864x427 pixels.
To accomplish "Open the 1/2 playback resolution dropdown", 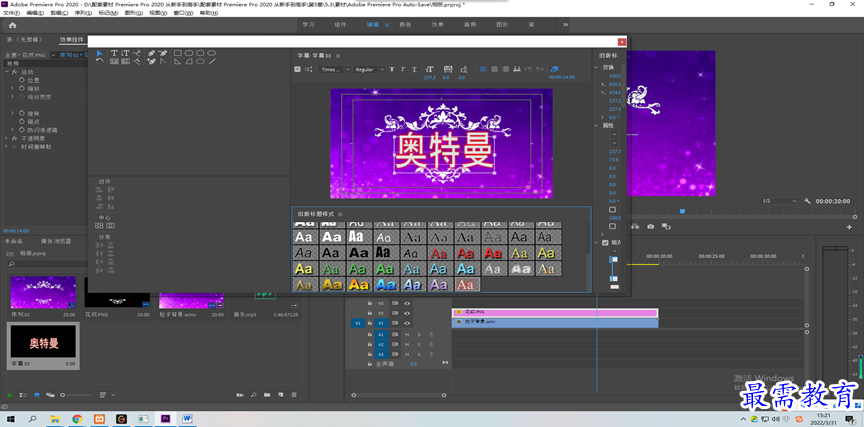I will (x=779, y=201).
